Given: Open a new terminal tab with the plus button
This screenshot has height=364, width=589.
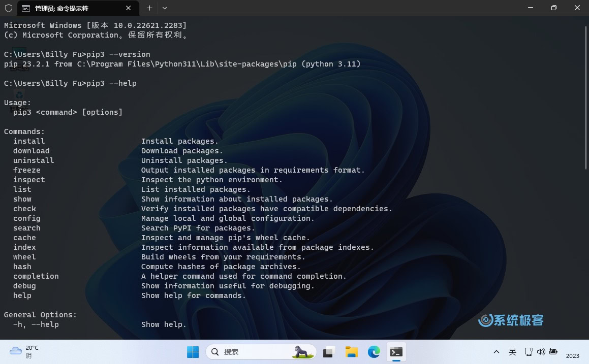Looking at the screenshot, I should point(149,8).
